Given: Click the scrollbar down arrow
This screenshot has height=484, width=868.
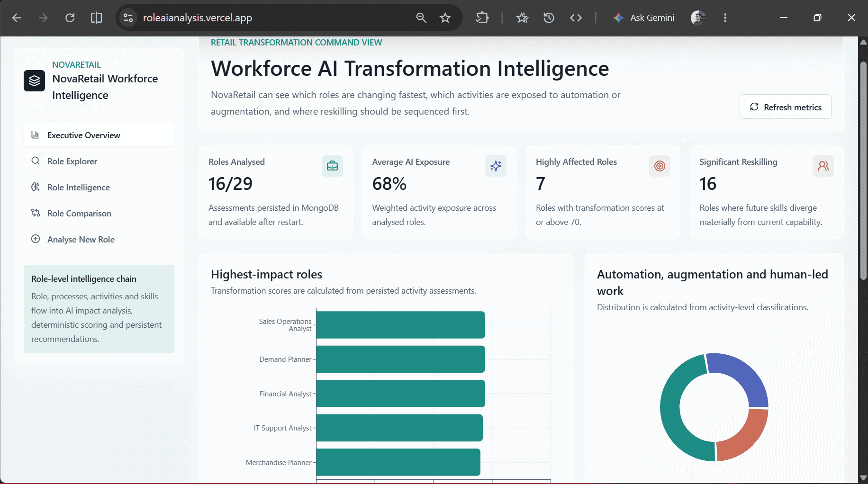Looking at the screenshot, I should pyautogui.click(x=863, y=478).
